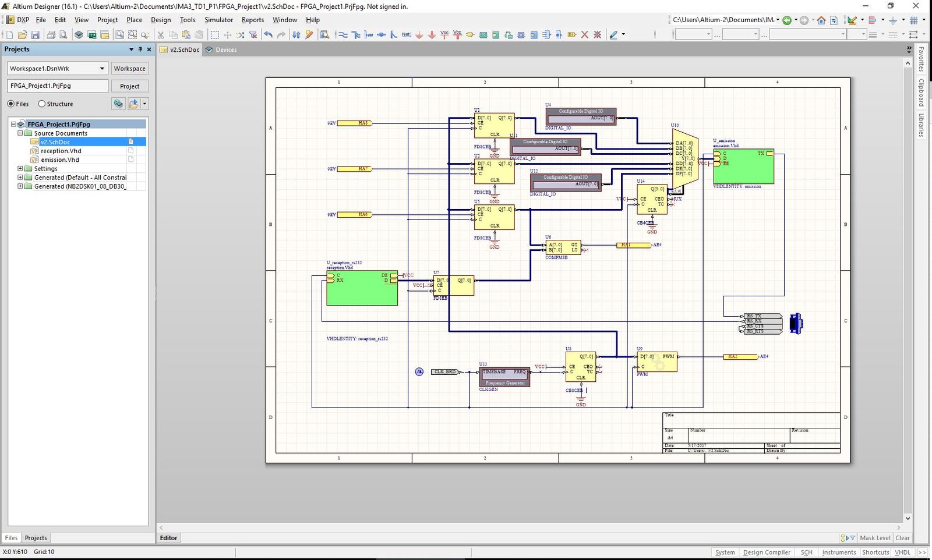Open reception.Vhd in the project tree
This screenshot has width=932, height=560.
click(61, 151)
